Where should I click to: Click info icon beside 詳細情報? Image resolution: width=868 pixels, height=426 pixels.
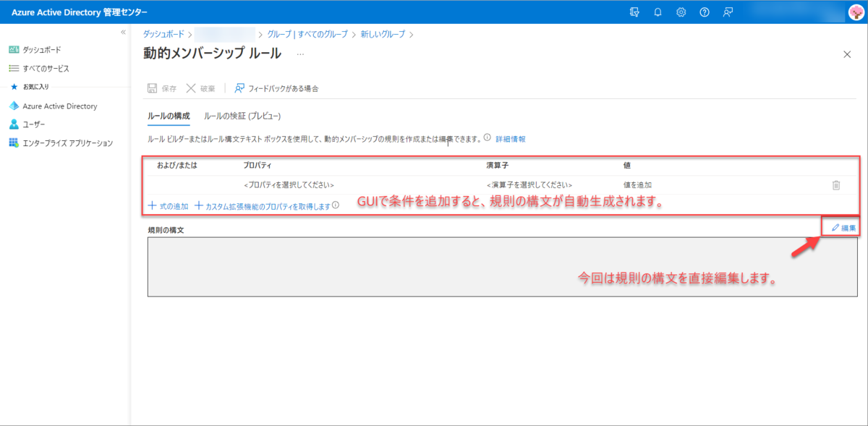488,137
